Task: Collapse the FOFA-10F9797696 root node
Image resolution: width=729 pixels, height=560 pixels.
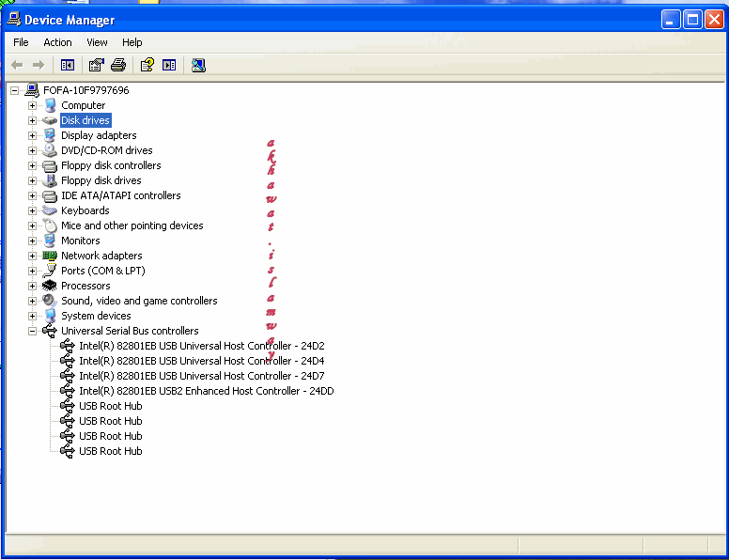Action: coord(15,90)
